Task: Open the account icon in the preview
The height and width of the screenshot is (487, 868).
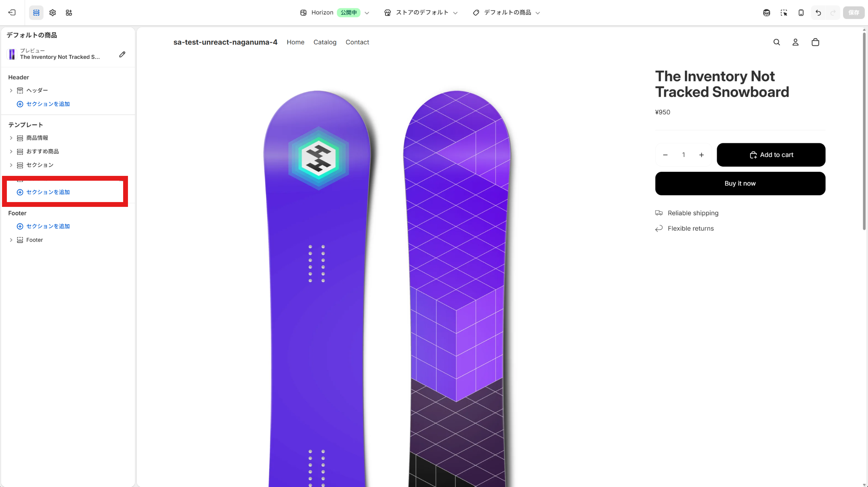Action: pyautogui.click(x=796, y=42)
